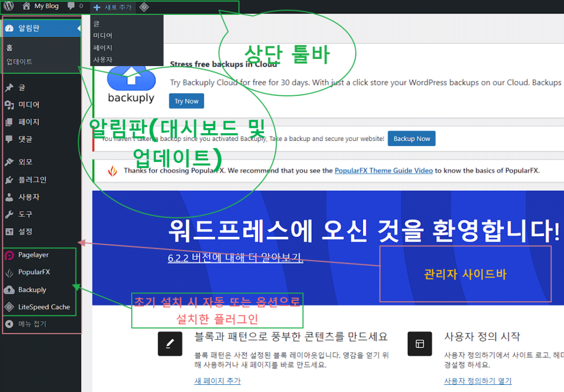
Task: Choose 사용자 in the 새로 추가 dropdown
Action: tap(103, 59)
